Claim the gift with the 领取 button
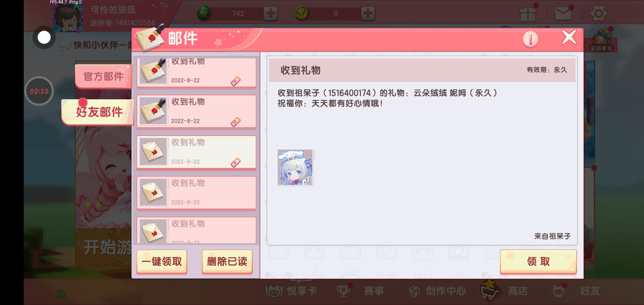The height and width of the screenshot is (305, 644). tap(538, 262)
